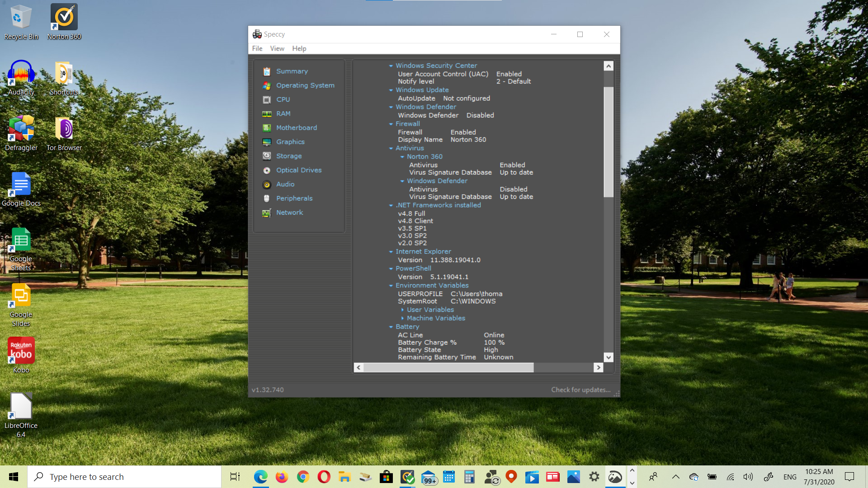This screenshot has height=488, width=868.
Task: Click Check for updates link
Action: 581,389
